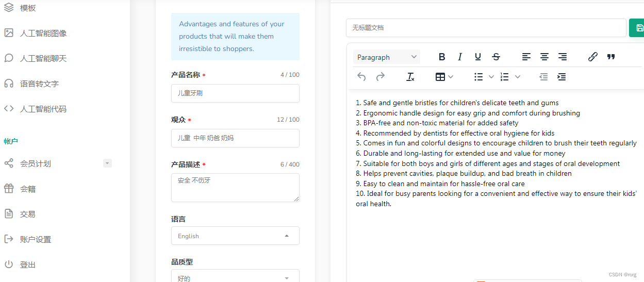Open 交易 transactions page

click(x=28, y=214)
